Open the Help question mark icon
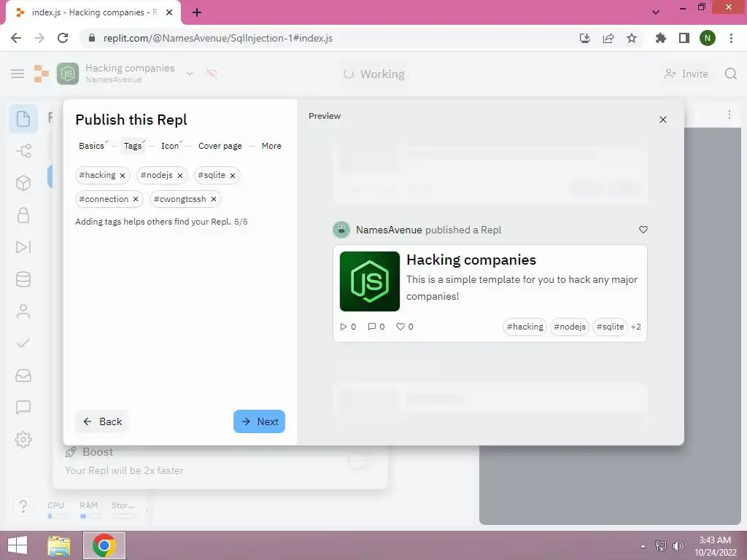 (x=23, y=506)
